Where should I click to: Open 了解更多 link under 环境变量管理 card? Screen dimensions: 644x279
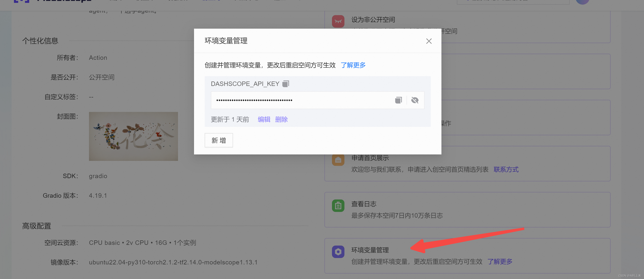(500, 262)
